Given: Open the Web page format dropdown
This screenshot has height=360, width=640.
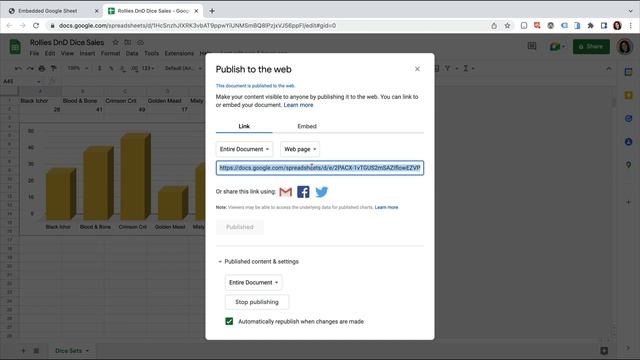Looking at the screenshot, I should coord(300,149).
